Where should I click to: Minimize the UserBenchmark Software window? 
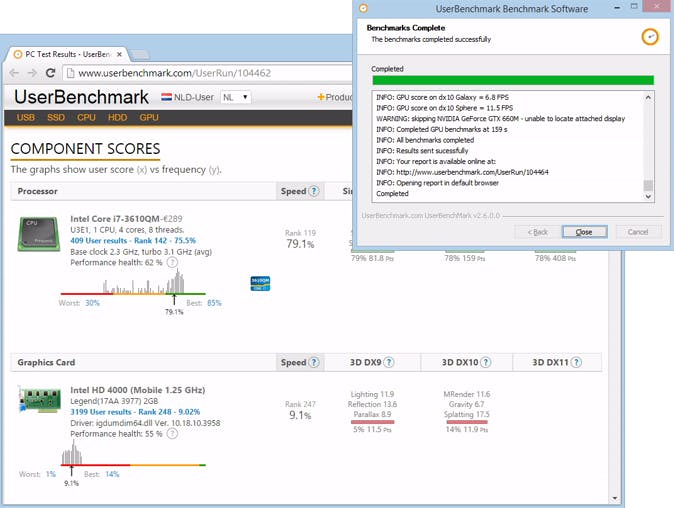tap(617, 8)
